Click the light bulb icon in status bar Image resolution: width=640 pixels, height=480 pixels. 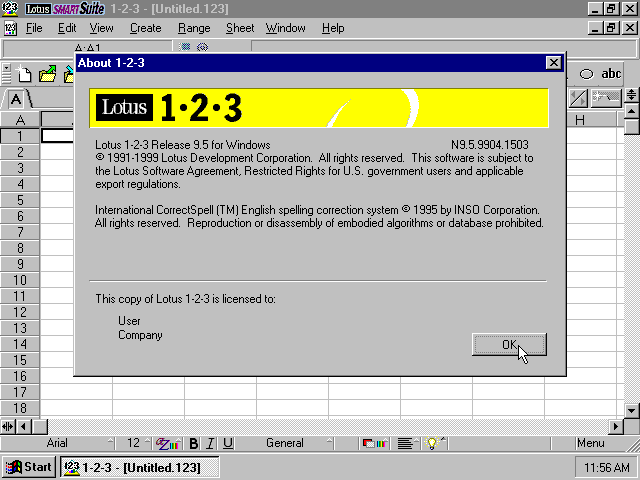pyautogui.click(x=434, y=443)
